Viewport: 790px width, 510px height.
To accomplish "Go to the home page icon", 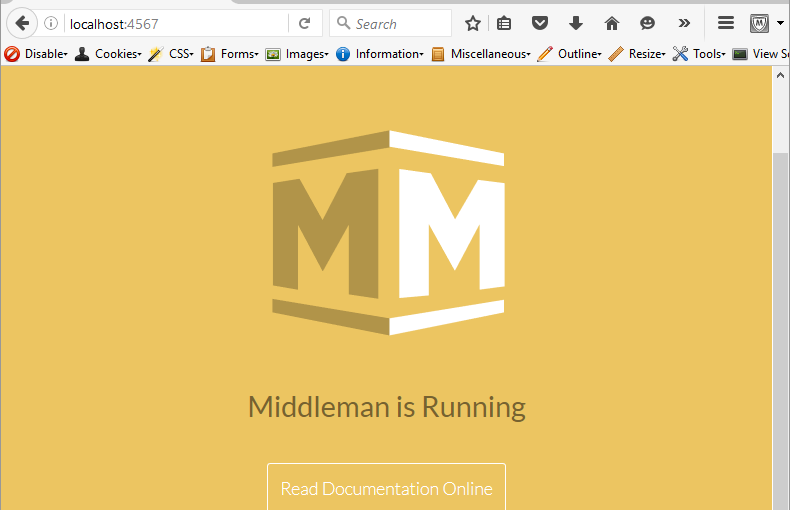I will tap(612, 23).
